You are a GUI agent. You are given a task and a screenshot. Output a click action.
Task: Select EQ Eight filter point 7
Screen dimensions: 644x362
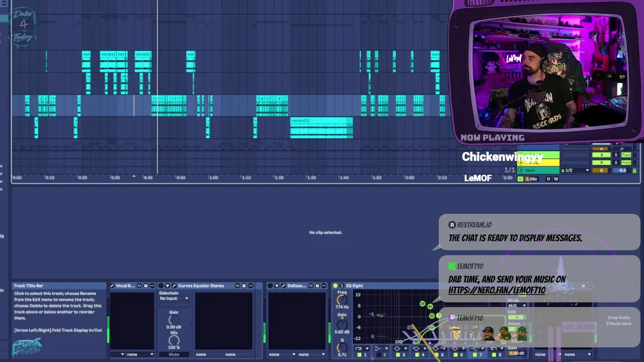pos(439,316)
